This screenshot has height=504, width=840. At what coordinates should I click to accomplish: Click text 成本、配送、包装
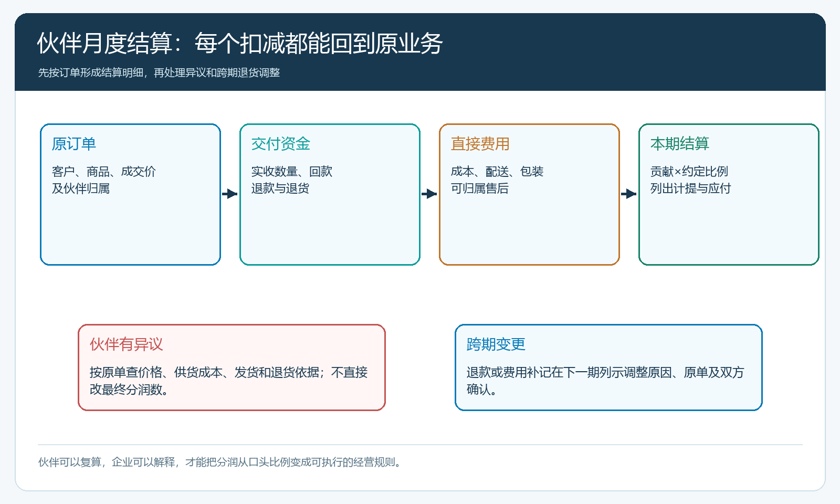[x=497, y=172]
